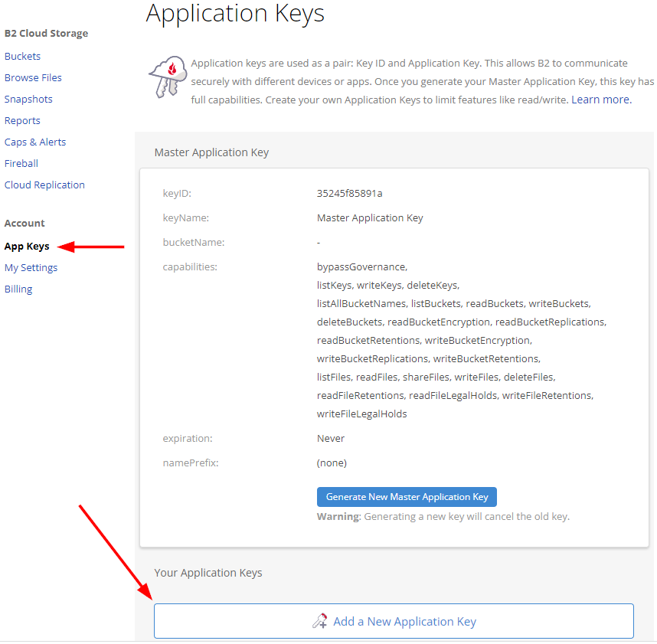Click Generate New Master Application Key
Screen dimensions: 657x644
pyautogui.click(x=407, y=497)
